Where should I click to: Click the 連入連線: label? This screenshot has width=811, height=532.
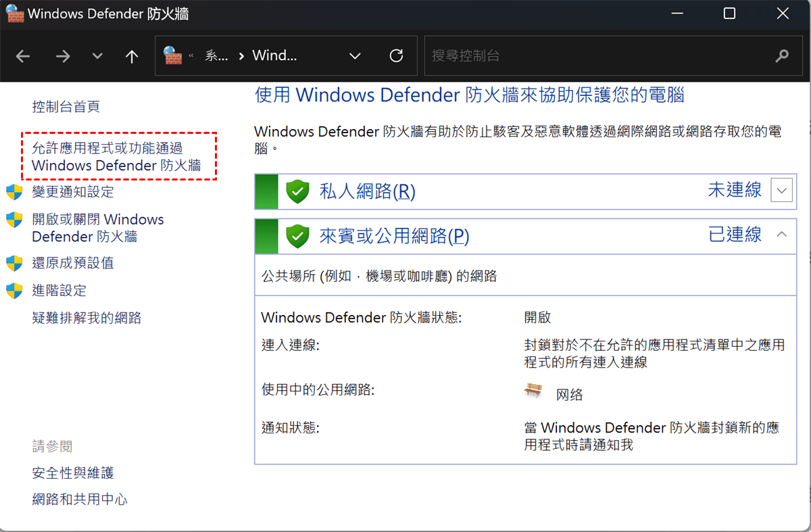pyautogui.click(x=290, y=345)
